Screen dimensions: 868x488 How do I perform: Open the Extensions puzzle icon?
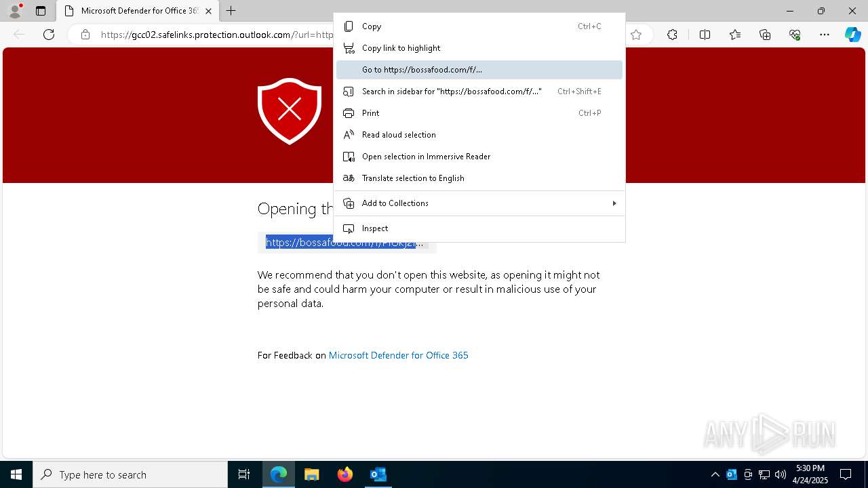[x=672, y=35]
